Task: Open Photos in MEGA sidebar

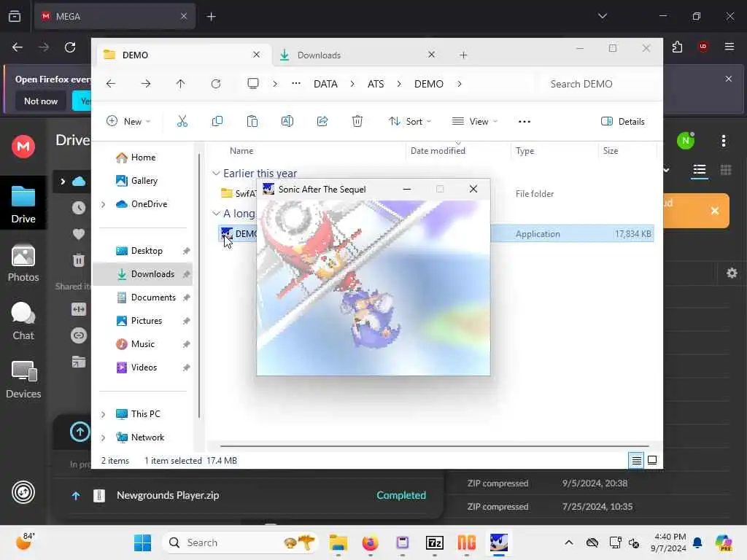Action: point(23,262)
